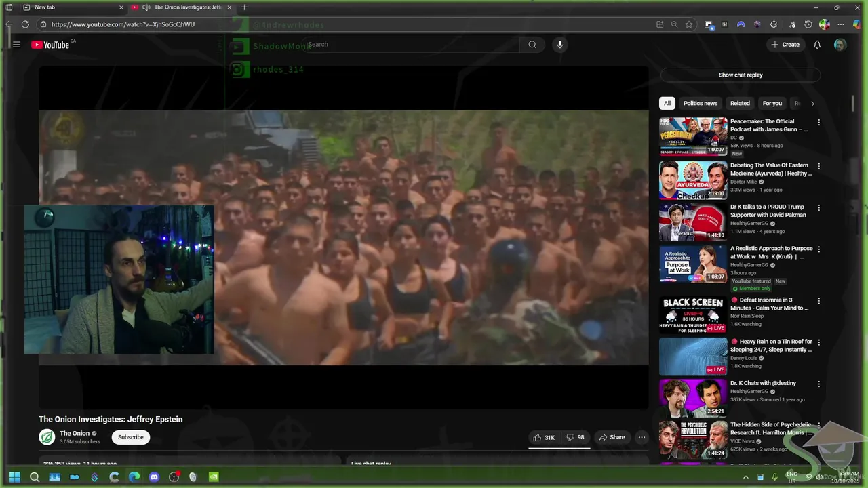Image resolution: width=868 pixels, height=488 pixels.
Task: Click The Onion channel avatar
Action: coord(47,437)
